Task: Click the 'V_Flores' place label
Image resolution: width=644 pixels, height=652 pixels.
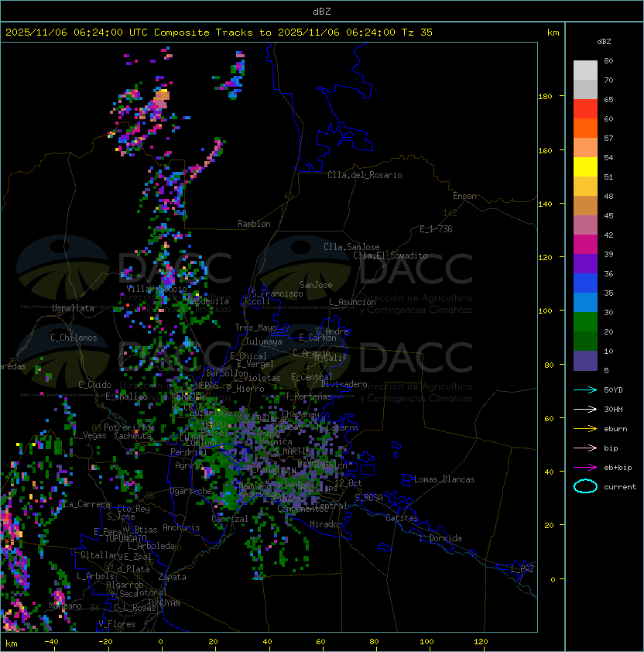Action: click(117, 624)
